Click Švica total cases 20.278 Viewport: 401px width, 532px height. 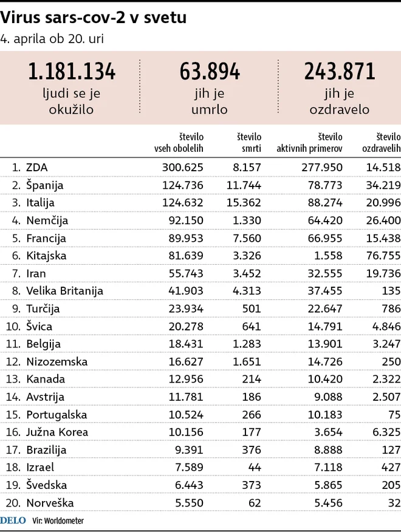(x=186, y=326)
